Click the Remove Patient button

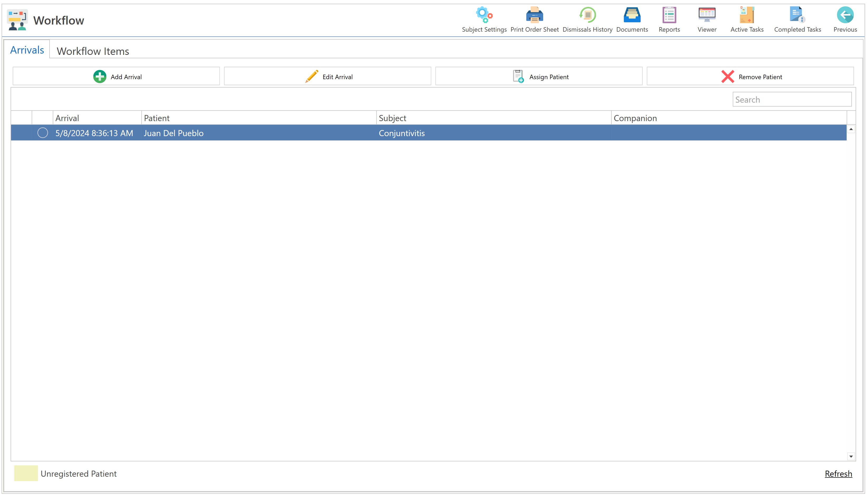750,77
